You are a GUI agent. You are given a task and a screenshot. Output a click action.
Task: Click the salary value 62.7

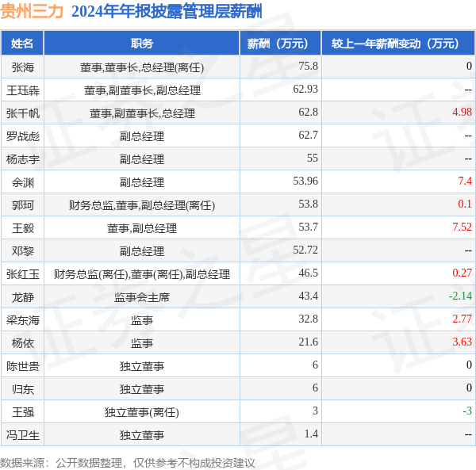[308, 135]
